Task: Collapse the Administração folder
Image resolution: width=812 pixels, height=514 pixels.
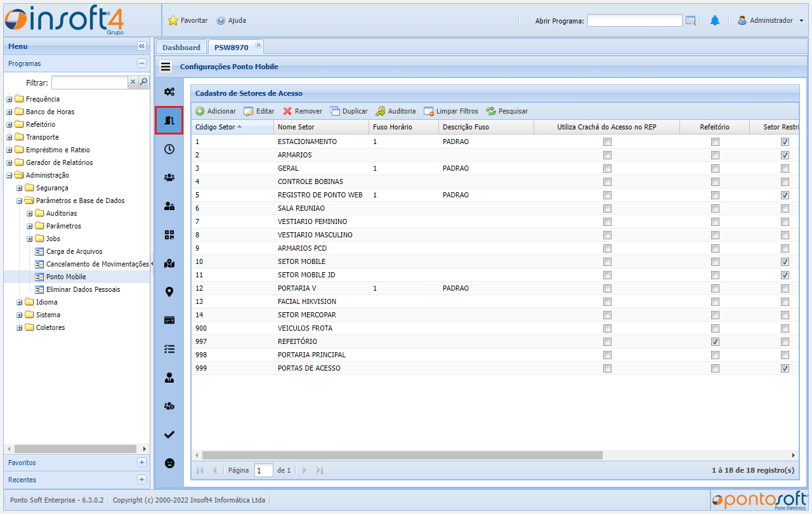Action: pyautogui.click(x=10, y=175)
